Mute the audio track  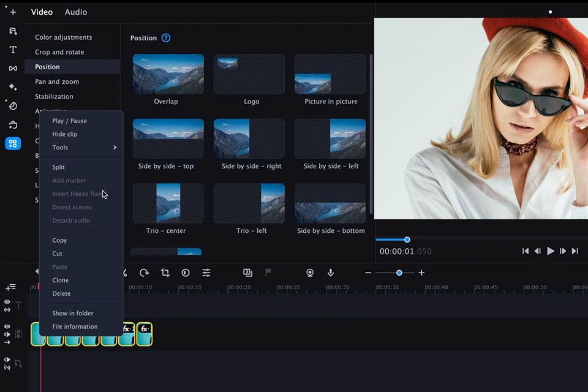point(7,360)
